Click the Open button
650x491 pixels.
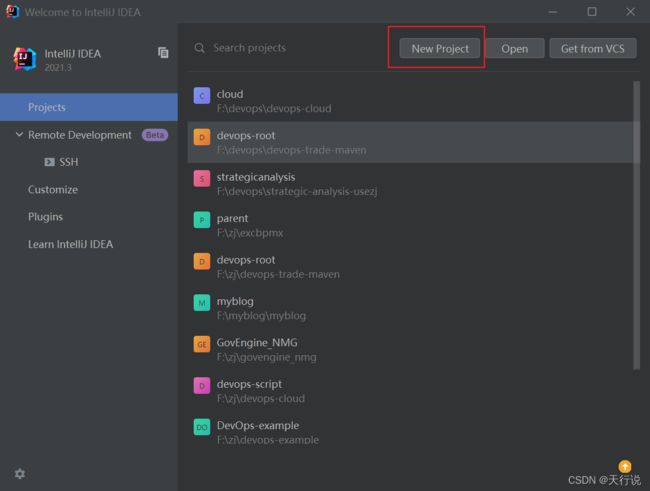515,49
